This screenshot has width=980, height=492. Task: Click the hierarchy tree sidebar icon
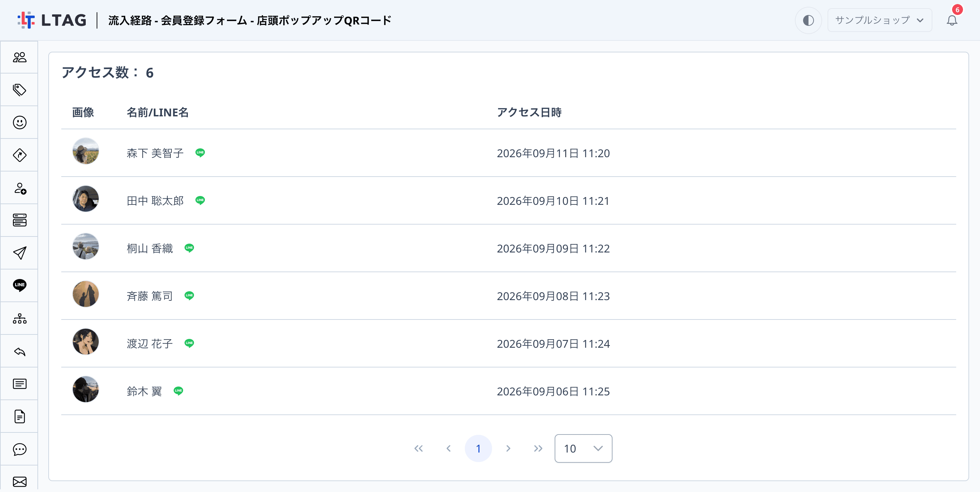pos(19,318)
